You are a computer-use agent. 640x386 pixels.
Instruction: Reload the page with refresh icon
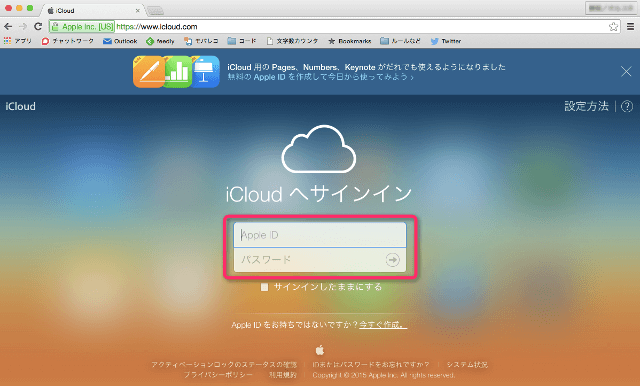tap(38, 27)
